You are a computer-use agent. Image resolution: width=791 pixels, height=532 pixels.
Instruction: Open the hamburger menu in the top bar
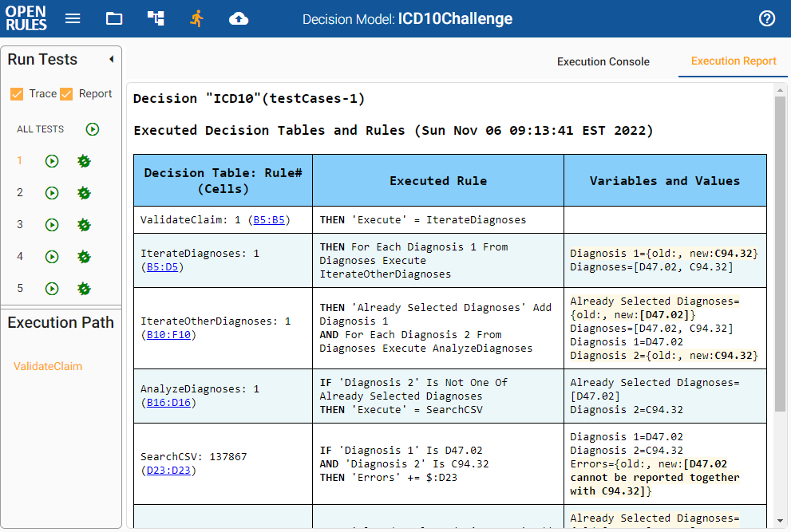[73, 18]
